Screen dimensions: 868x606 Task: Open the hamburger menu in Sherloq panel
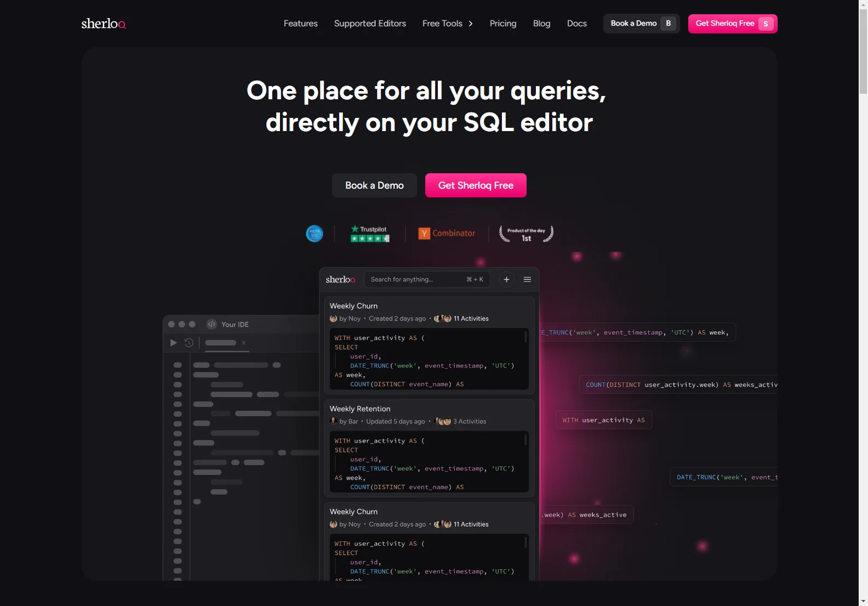[527, 280]
